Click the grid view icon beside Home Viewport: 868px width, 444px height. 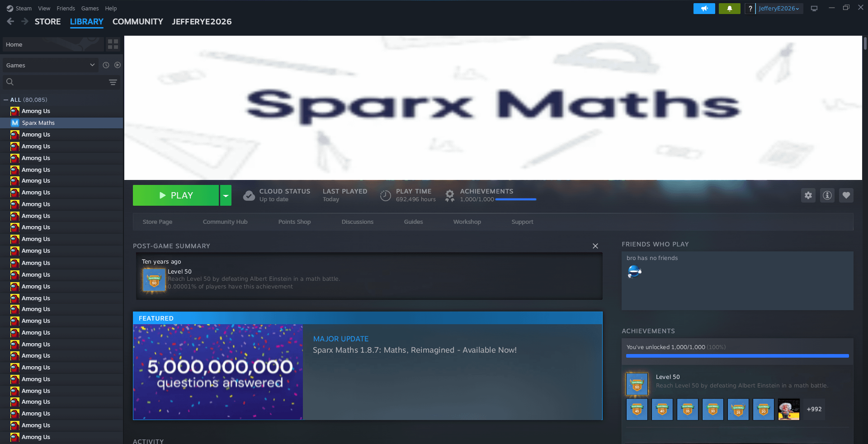point(113,44)
